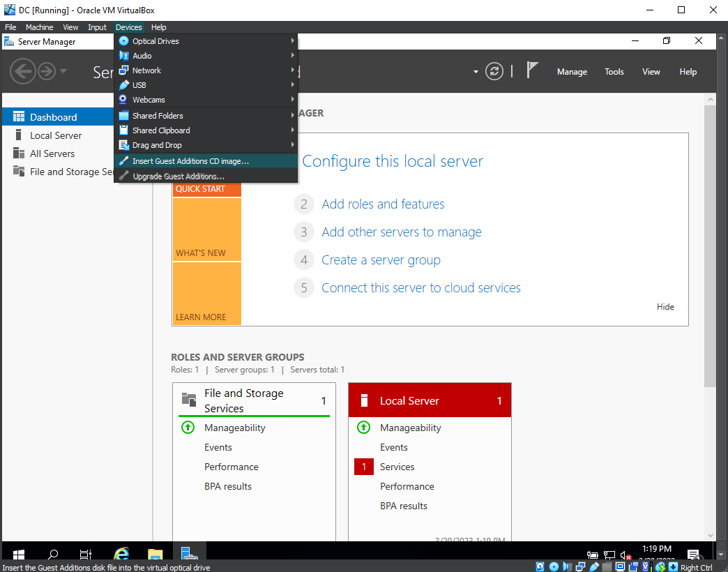The width and height of the screenshot is (728, 572).
Task: Click Create a server group link
Action: [x=381, y=260]
